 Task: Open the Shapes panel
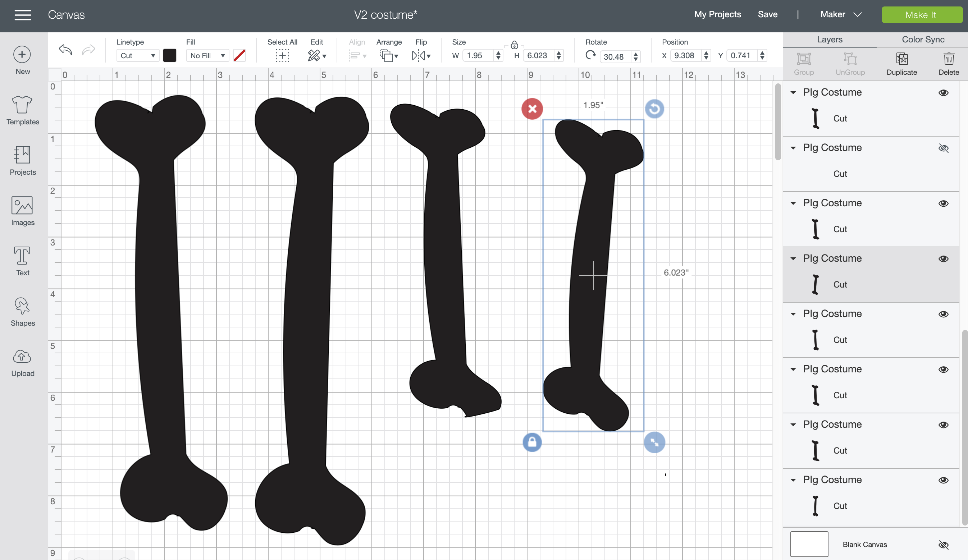22,311
